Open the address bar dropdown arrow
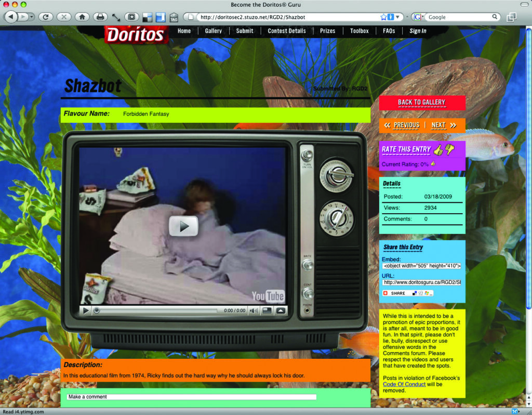Image resolution: width=532 pixels, height=415 pixels. point(397,17)
